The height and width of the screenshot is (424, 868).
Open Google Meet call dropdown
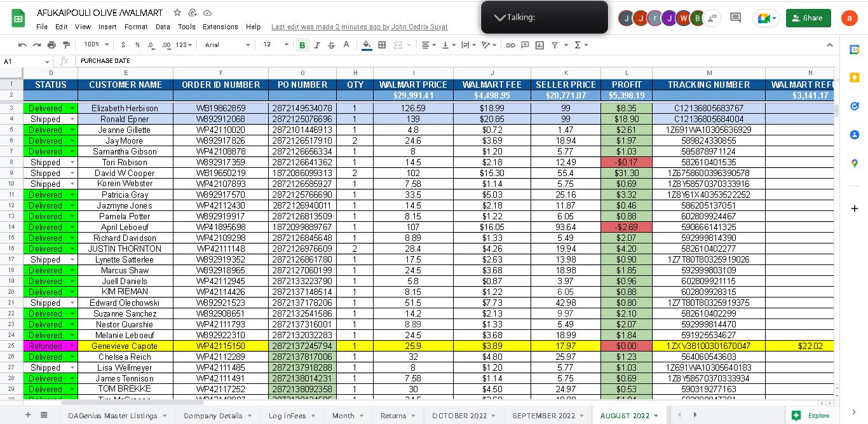[x=766, y=18]
